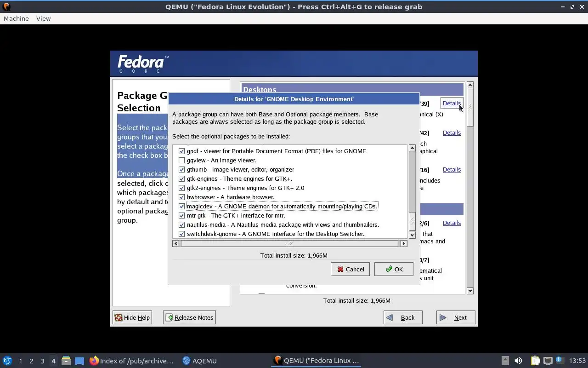
Task: Click the group list vertical scrollbar thumb
Action: pyautogui.click(x=470, y=108)
